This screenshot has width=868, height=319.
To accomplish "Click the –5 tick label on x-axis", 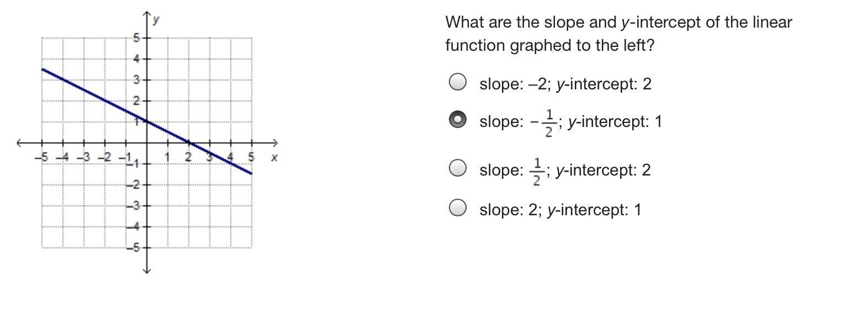I will click(41, 157).
